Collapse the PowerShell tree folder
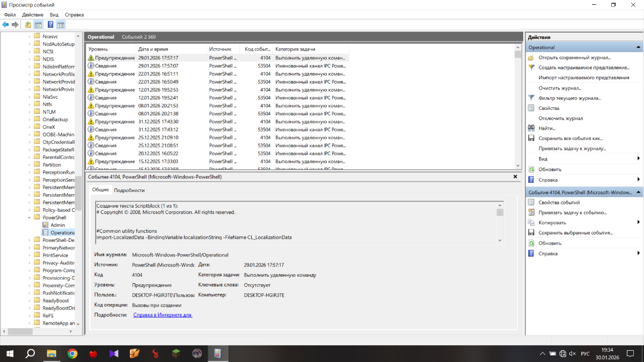 tap(30, 218)
